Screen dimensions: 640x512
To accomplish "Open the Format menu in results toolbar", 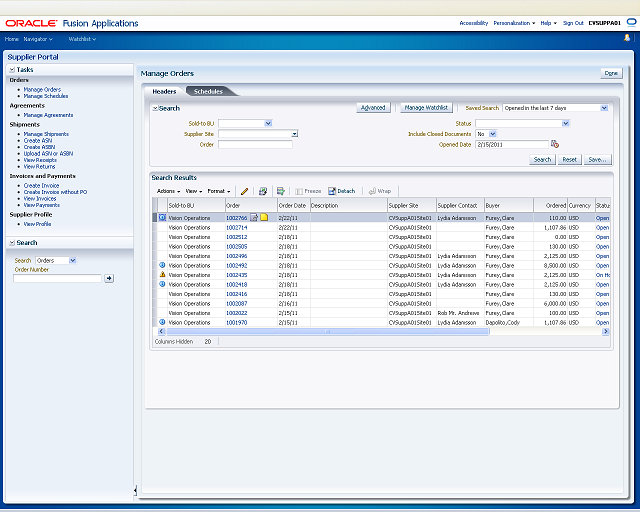I will tap(219, 191).
